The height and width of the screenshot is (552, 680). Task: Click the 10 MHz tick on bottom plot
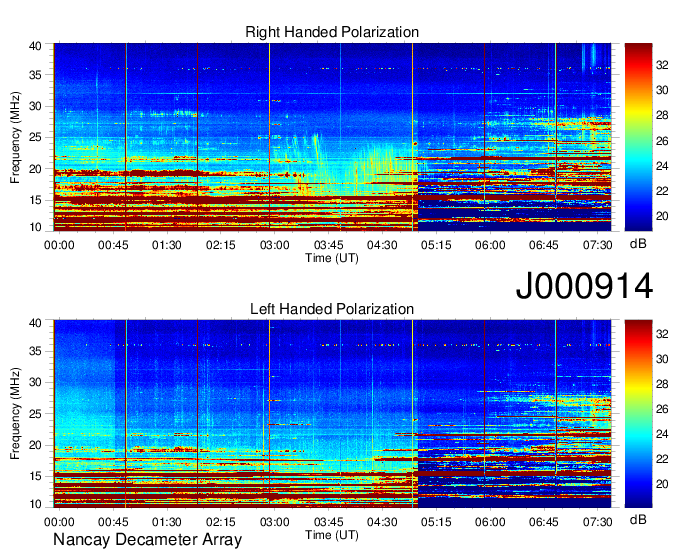[36, 504]
